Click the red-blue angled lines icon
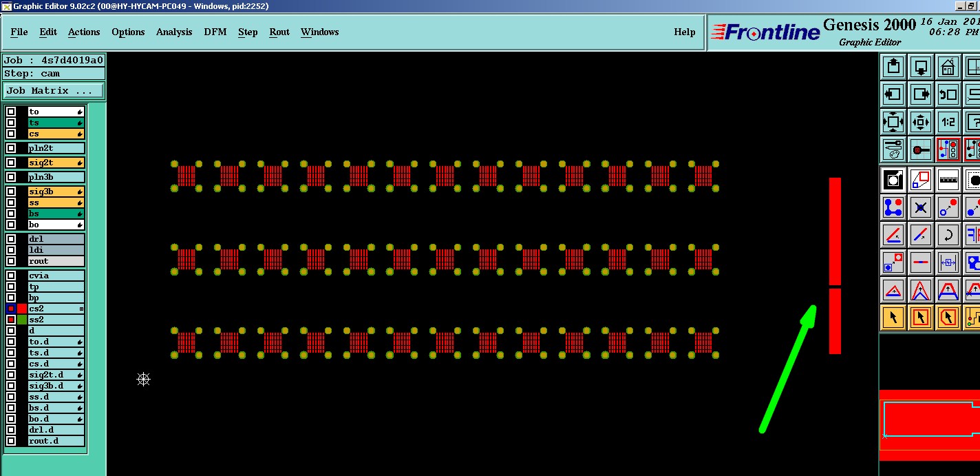 coord(893,235)
